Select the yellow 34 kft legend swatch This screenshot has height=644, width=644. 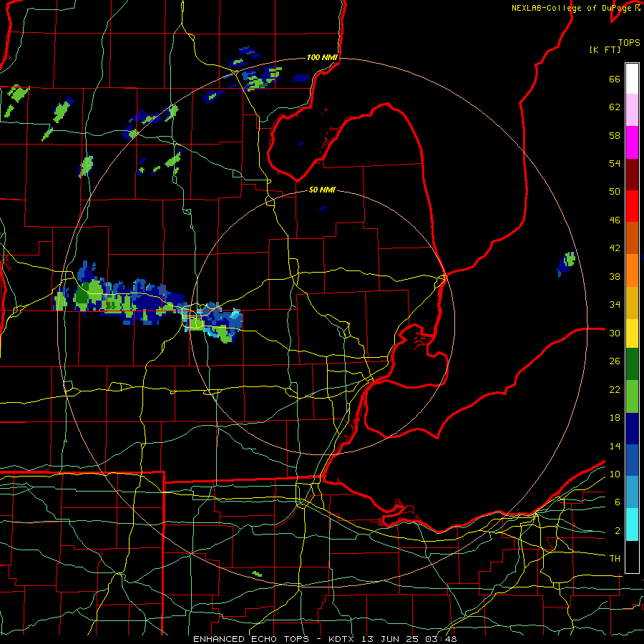(x=632, y=333)
